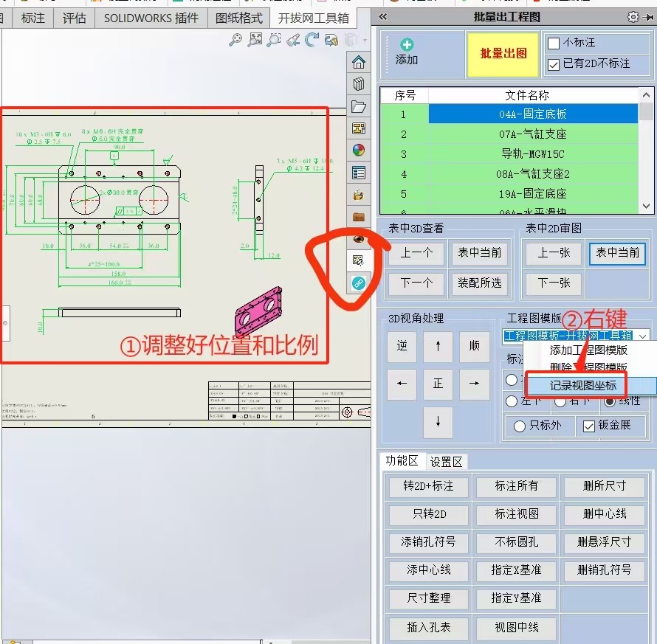Click the 3D view up arrow button

pyautogui.click(x=438, y=346)
